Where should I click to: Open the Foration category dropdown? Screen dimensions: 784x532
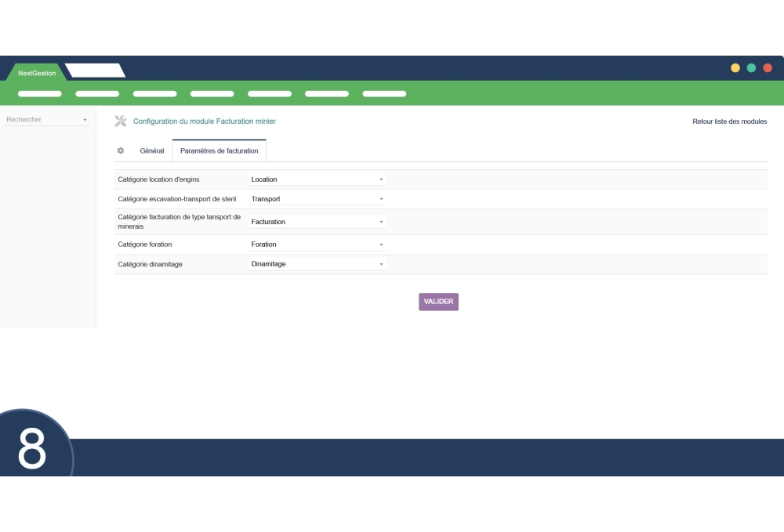pyautogui.click(x=318, y=244)
